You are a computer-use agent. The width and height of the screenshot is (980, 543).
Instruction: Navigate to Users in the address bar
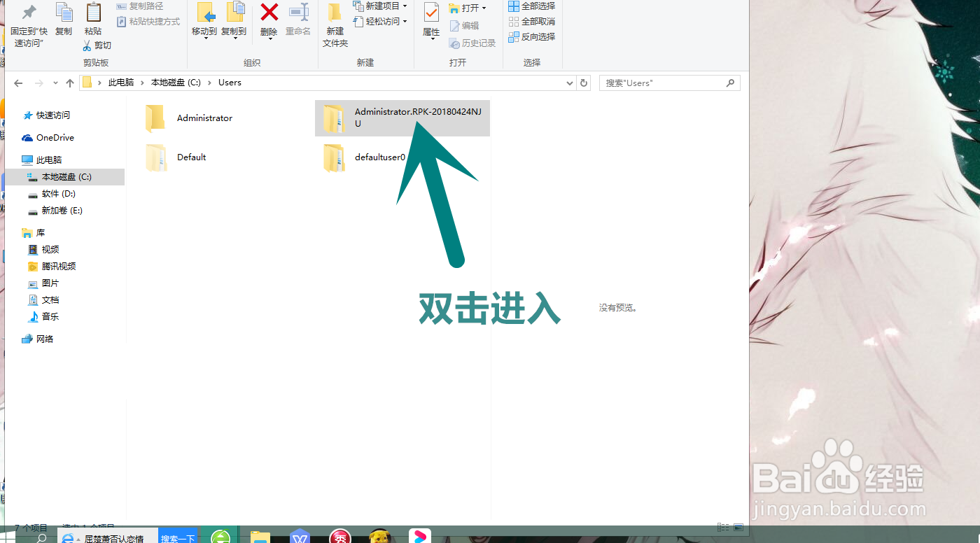tap(230, 83)
